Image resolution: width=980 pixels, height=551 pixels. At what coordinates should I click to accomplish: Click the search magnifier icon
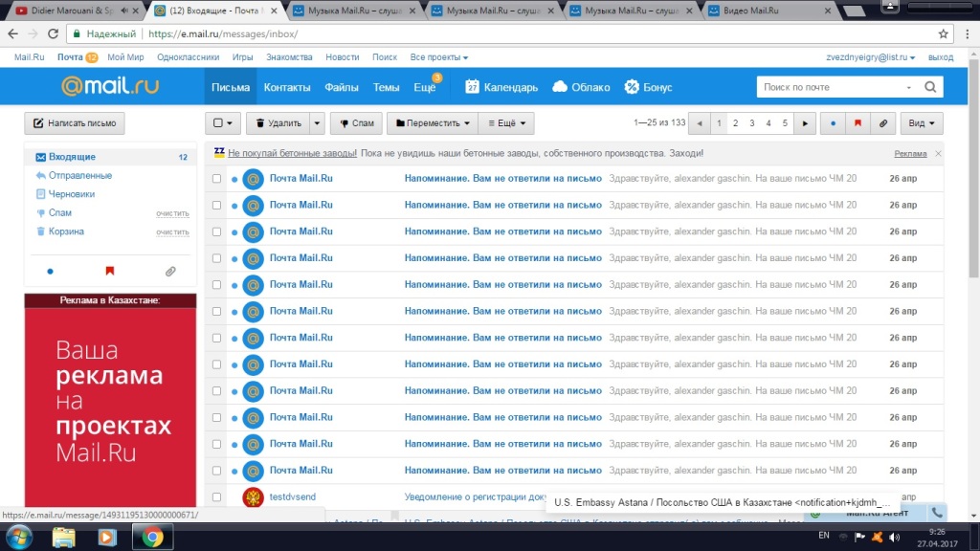(x=930, y=87)
